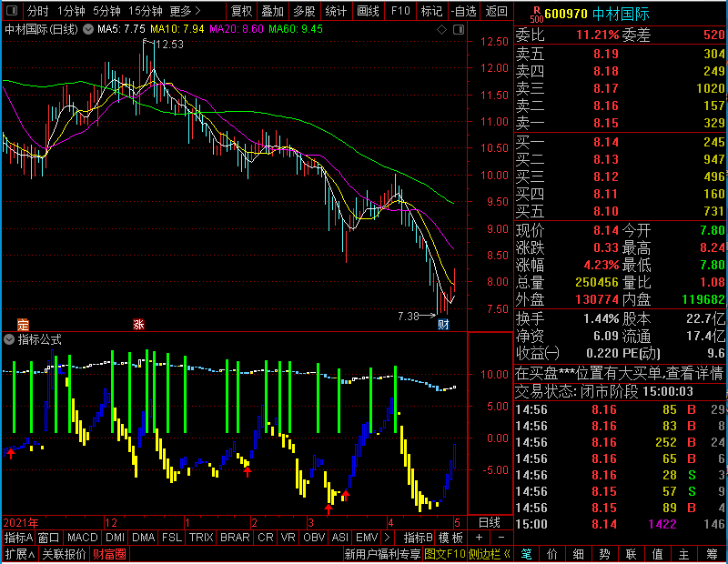Switch to 指标B indicator group
The image size is (728, 564).
419,538
